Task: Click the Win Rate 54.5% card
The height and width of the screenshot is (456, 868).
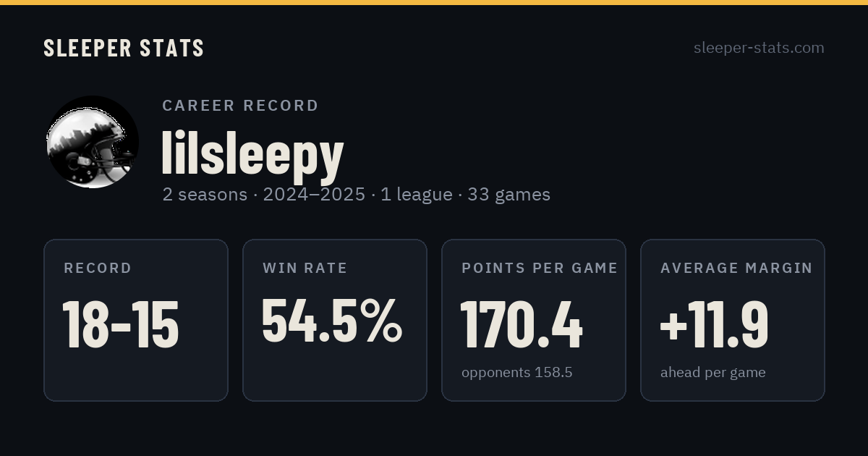Action: click(x=335, y=320)
